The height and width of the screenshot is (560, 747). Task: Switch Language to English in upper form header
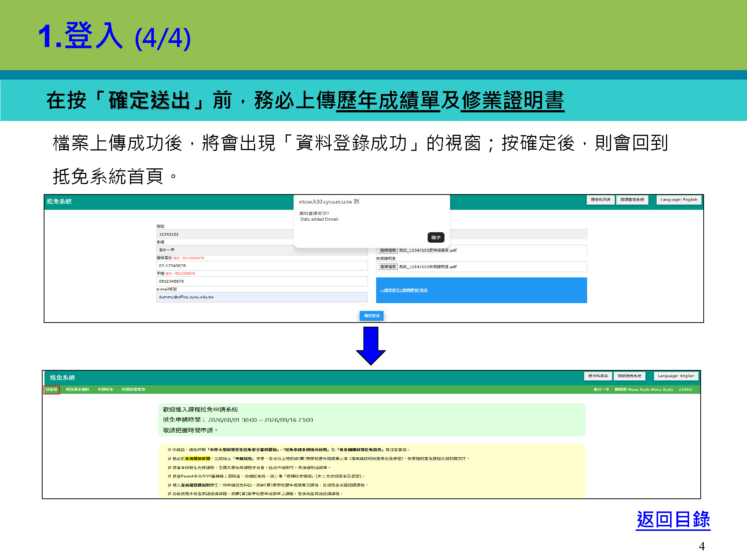679,200
